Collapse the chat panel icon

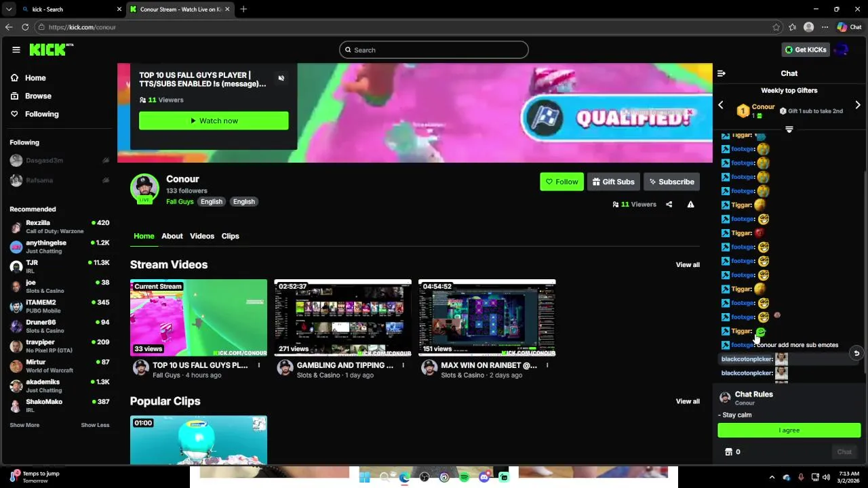tap(722, 73)
